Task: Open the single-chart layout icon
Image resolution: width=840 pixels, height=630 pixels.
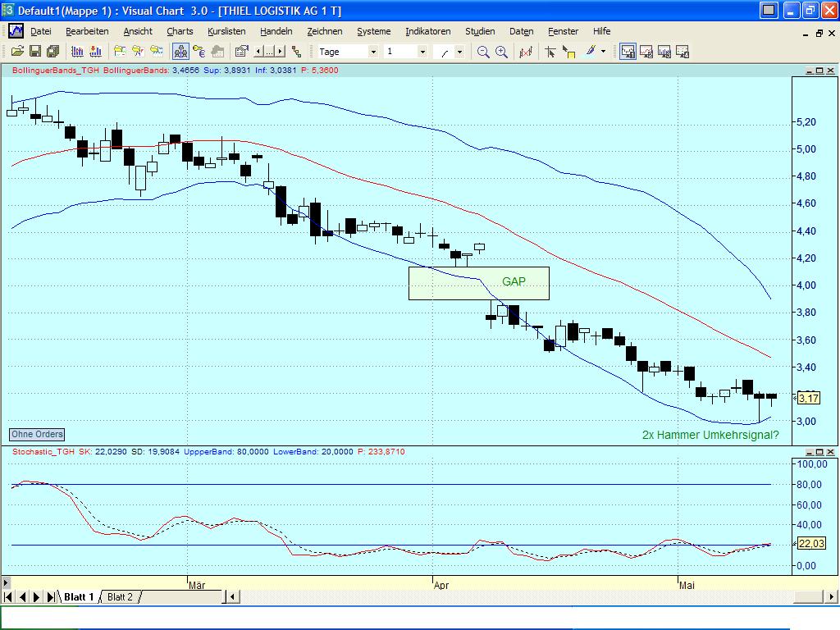Action: click(x=628, y=51)
